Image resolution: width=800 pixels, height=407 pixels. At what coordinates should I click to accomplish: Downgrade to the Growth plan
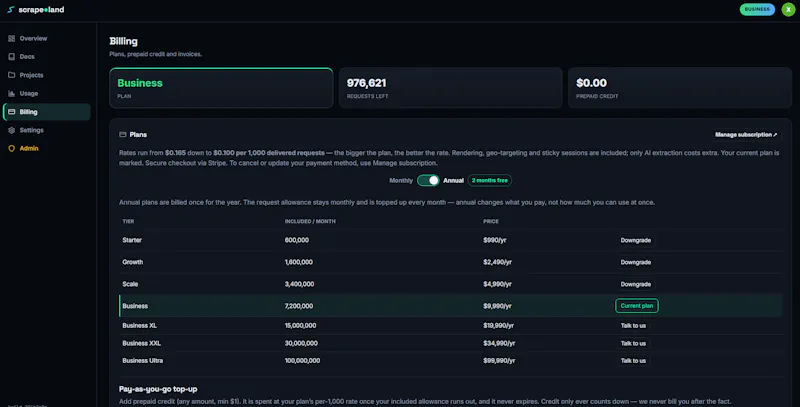(636, 262)
